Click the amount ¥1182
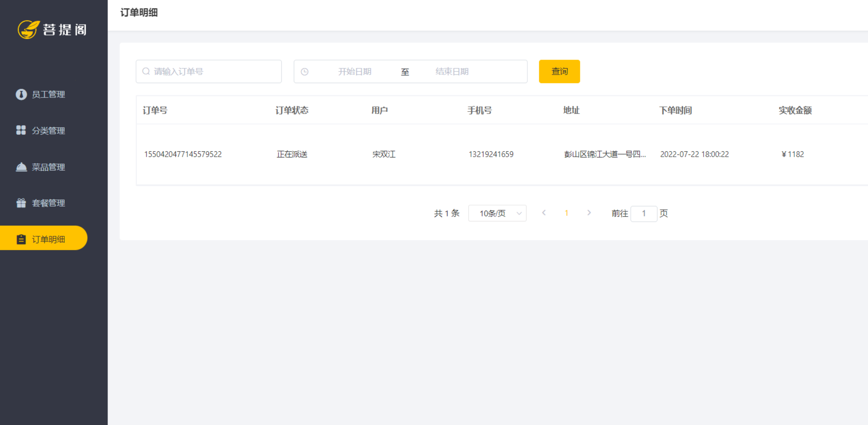The height and width of the screenshot is (425, 868). pyautogui.click(x=793, y=154)
